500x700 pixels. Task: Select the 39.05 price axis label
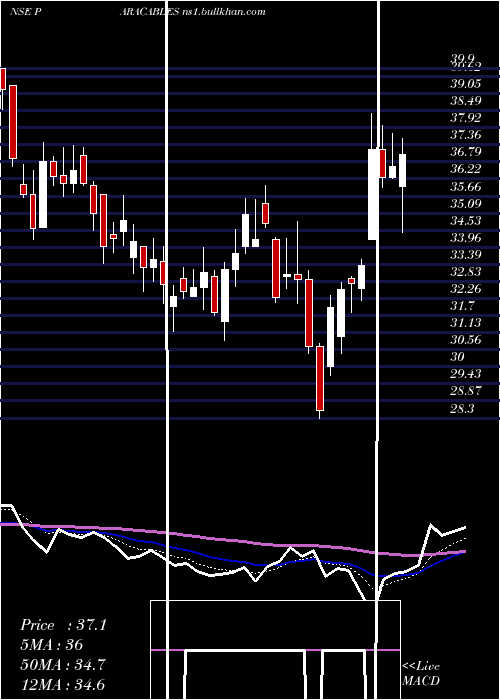click(466, 83)
